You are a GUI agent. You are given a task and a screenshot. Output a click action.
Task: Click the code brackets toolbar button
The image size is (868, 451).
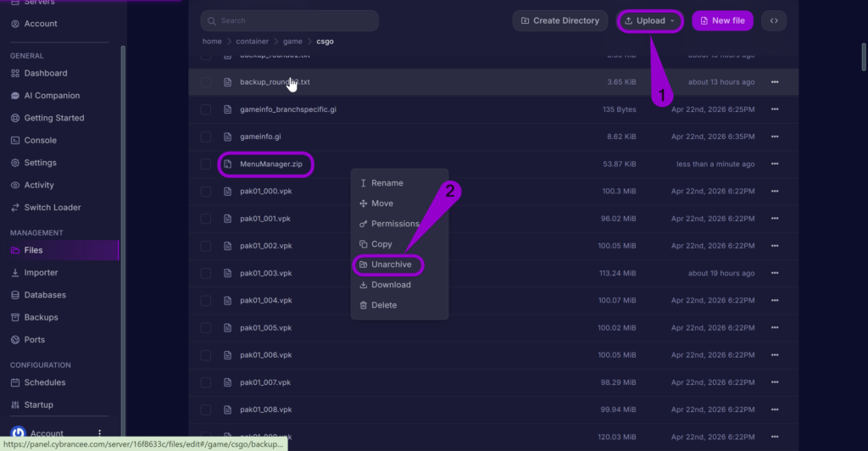coord(774,20)
